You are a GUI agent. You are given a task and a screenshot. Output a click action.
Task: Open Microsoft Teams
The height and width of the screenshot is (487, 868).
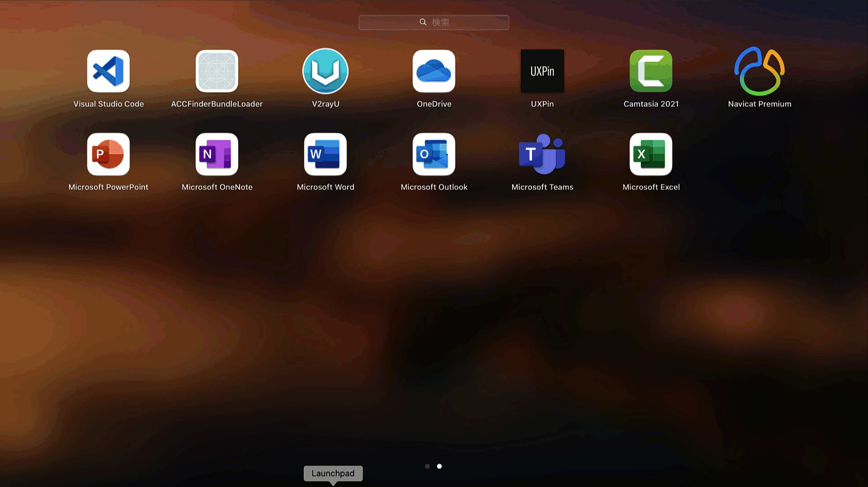(542, 154)
